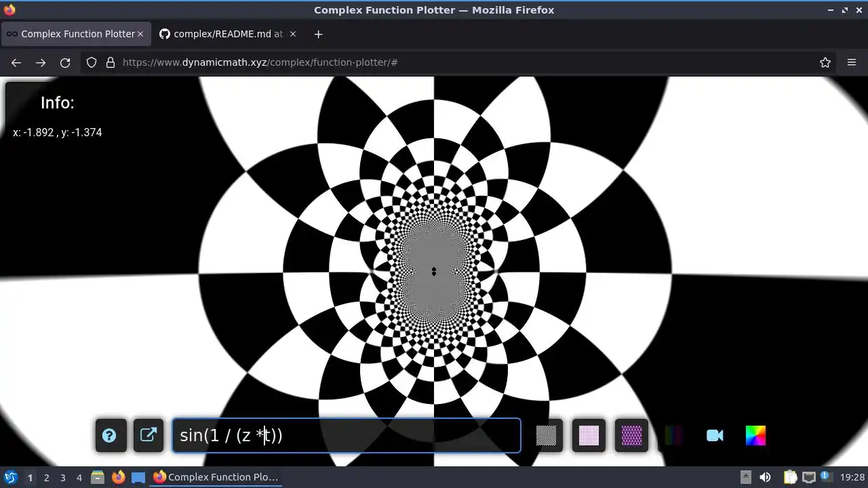Viewport: 868px width, 488px height.
Task: Go forward to next page
Action: tap(41, 62)
